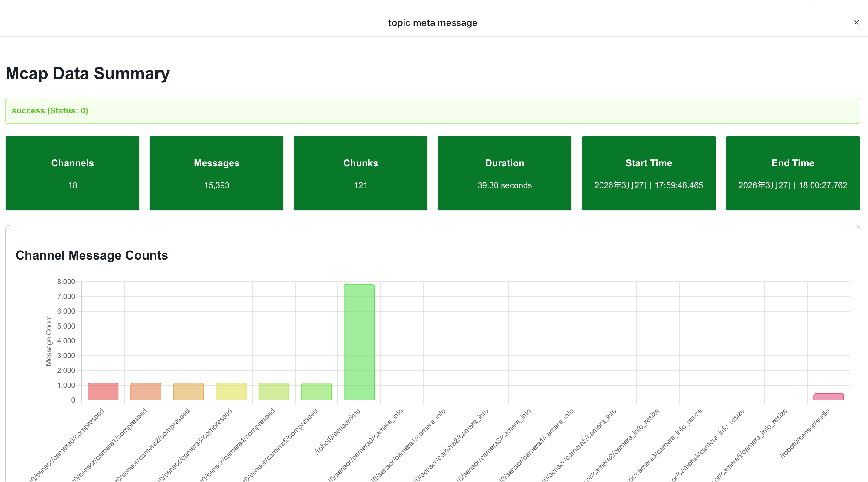868x482 pixels.
Task: Click the 'camera5/compressed' x-axis label
Action: (x=281, y=444)
